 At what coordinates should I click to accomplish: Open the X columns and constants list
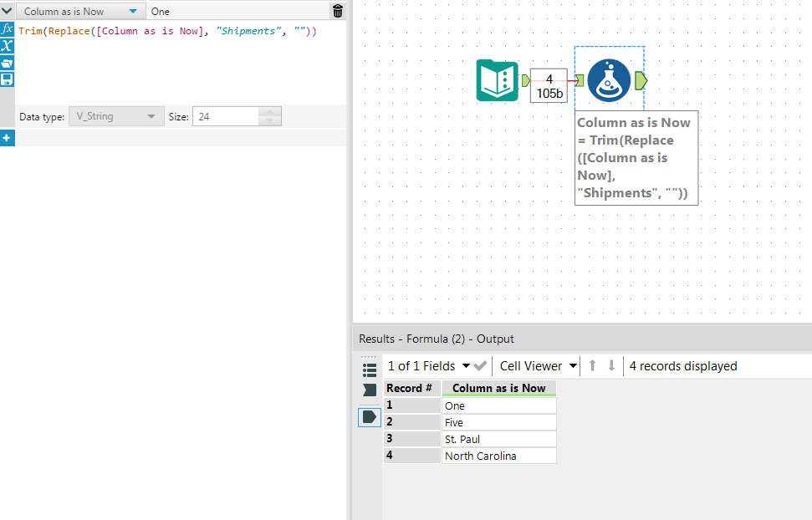pyautogui.click(x=7, y=46)
